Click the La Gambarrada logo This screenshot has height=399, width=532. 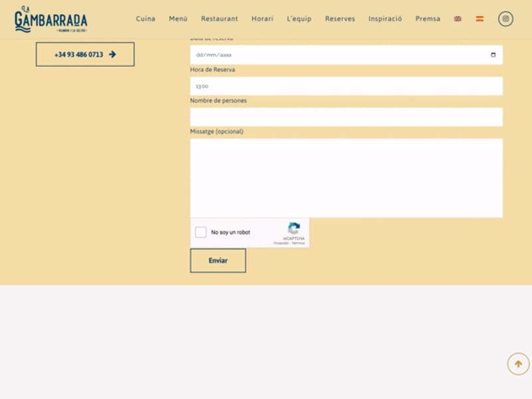click(53, 18)
